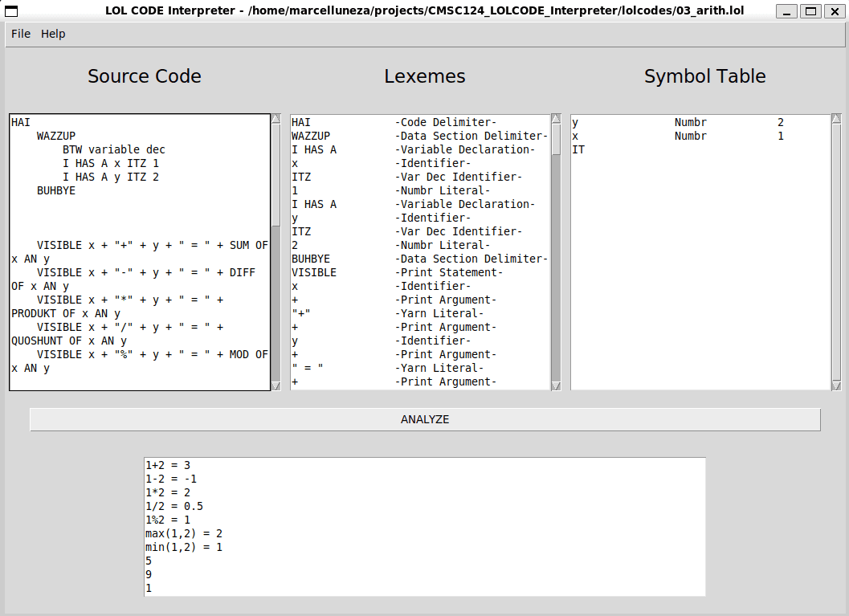Click output line '1/2 = 0.5'

click(x=174, y=506)
